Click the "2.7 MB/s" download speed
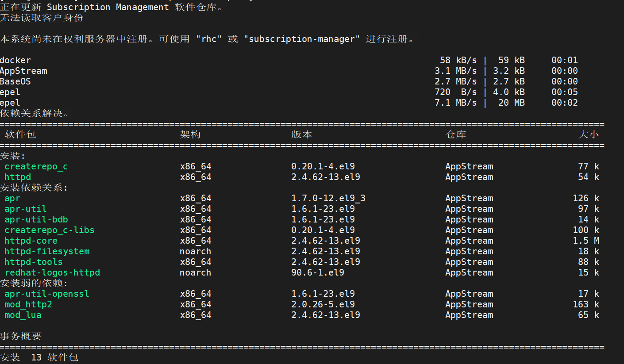The width and height of the screenshot is (624, 364). (456, 82)
